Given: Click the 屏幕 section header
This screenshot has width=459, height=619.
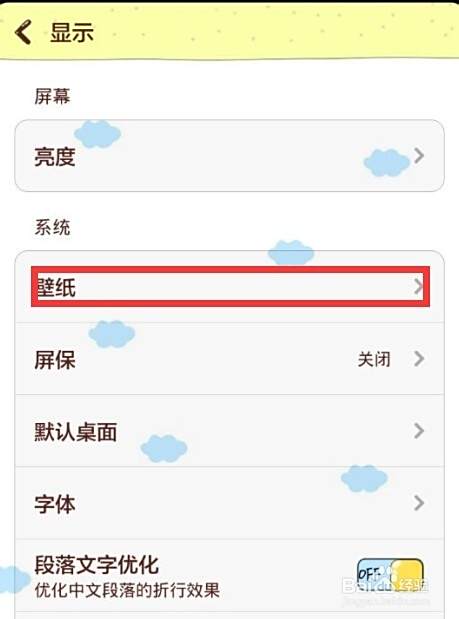Looking at the screenshot, I should pyautogui.click(x=52, y=96).
